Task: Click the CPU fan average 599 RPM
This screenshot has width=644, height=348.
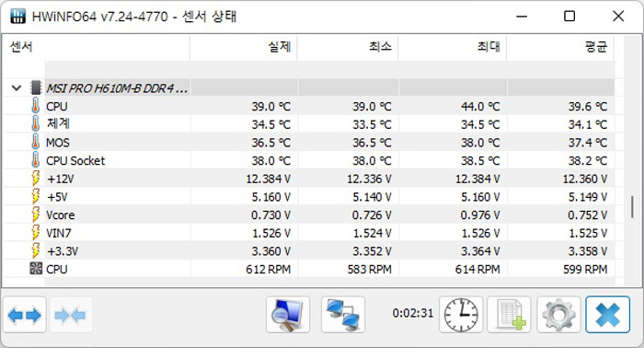Action: click(585, 269)
